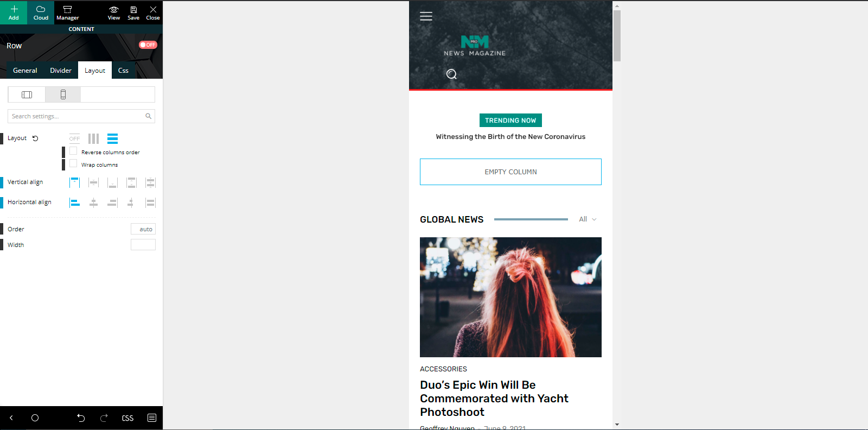Set vertical align to center
868x430 pixels.
[94, 182]
